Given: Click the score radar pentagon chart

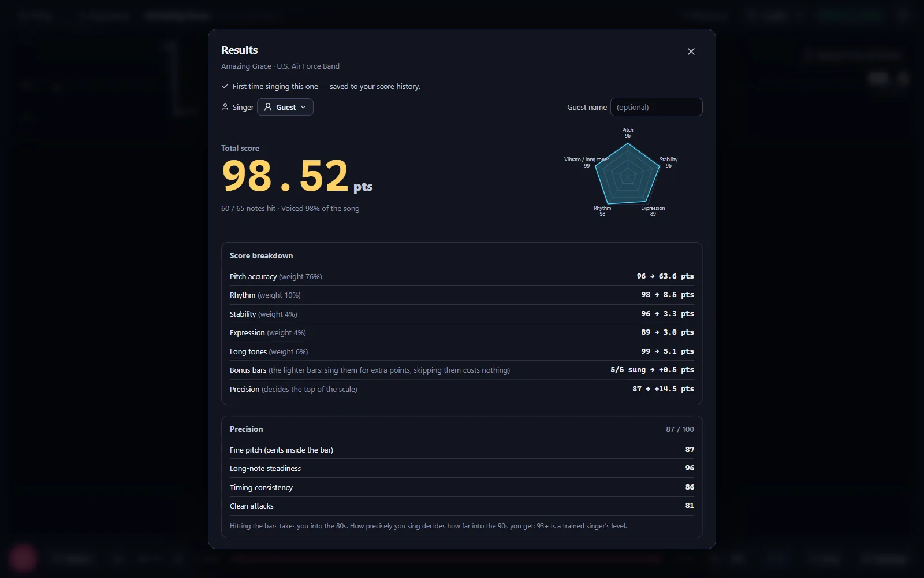Looking at the screenshot, I should click(627, 173).
